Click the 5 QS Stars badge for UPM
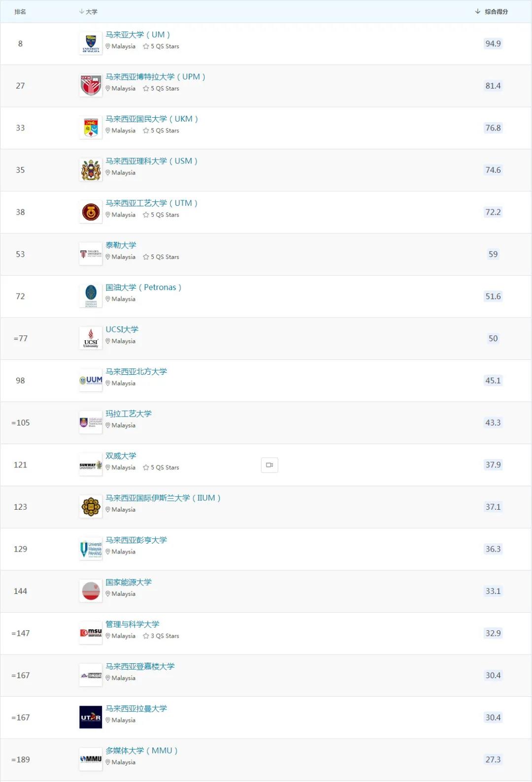Viewport: 532px width, 782px height. (x=161, y=89)
